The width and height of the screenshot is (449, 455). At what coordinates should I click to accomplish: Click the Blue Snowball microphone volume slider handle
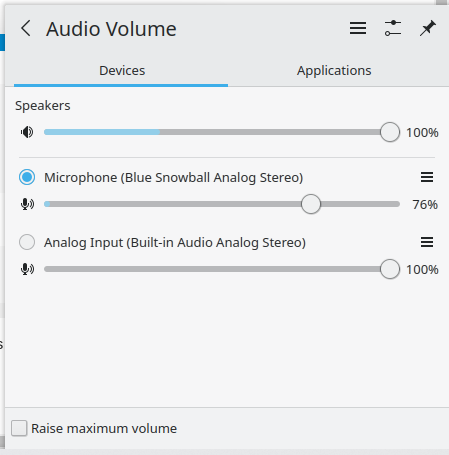pos(311,204)
